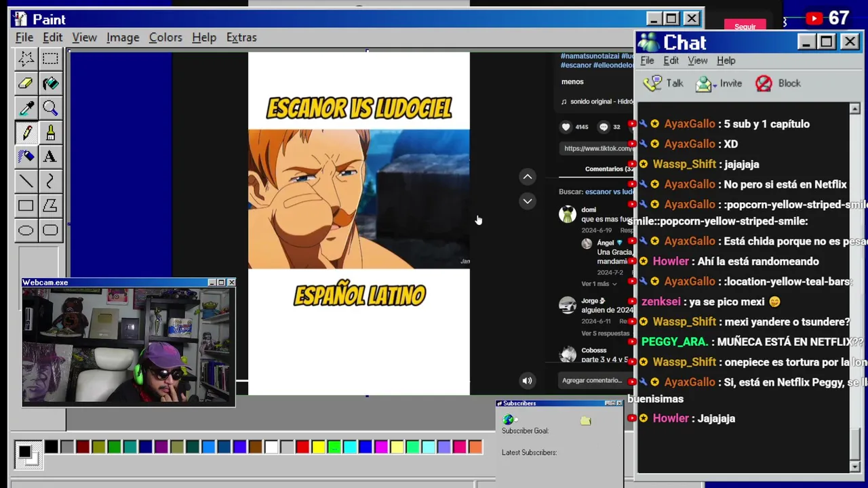868x488 pixels.
Task: Pick the Polygon tool
Action: coord(50,205)
